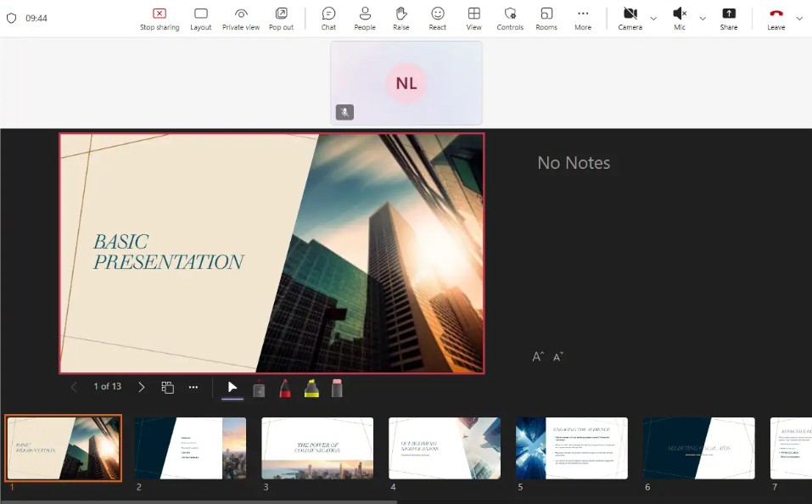
Task: Unmute the microphone
Action: (680, 18)
